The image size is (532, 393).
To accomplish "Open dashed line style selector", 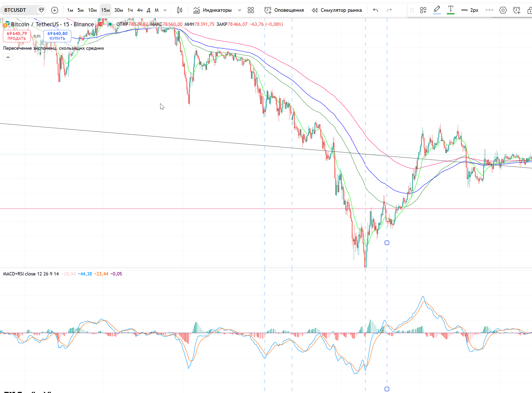I will coord(489,10).
